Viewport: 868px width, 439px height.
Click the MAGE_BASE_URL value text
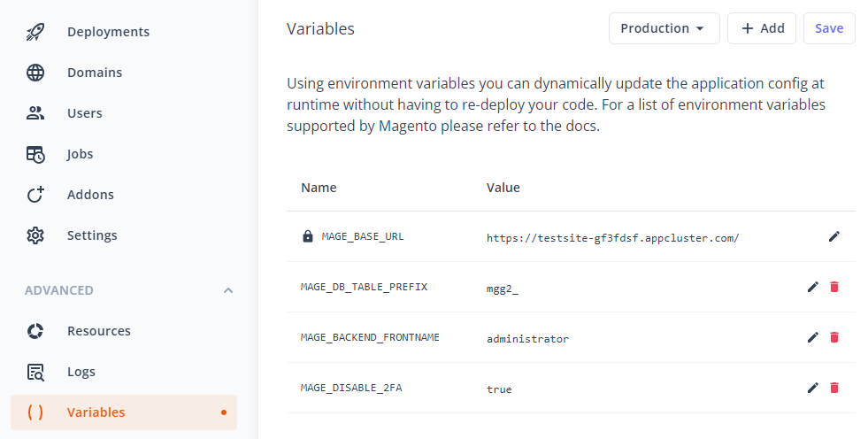(x=613, y=238)
